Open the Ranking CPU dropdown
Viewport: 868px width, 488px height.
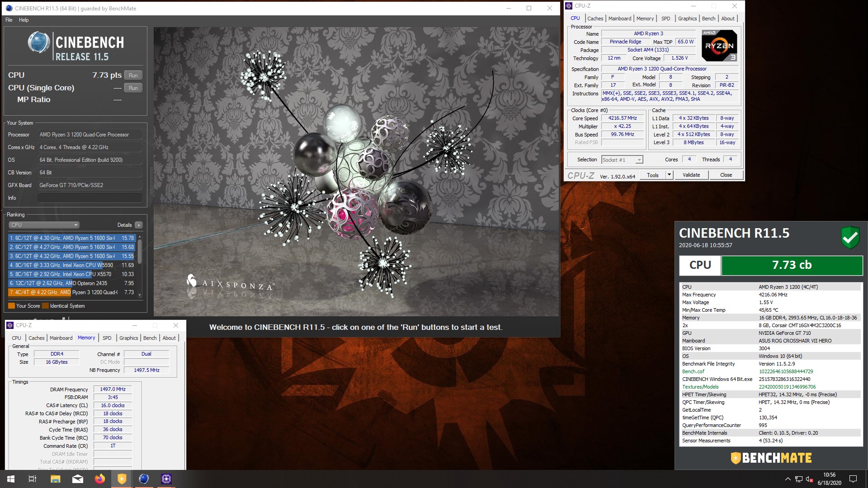[44, 225]
